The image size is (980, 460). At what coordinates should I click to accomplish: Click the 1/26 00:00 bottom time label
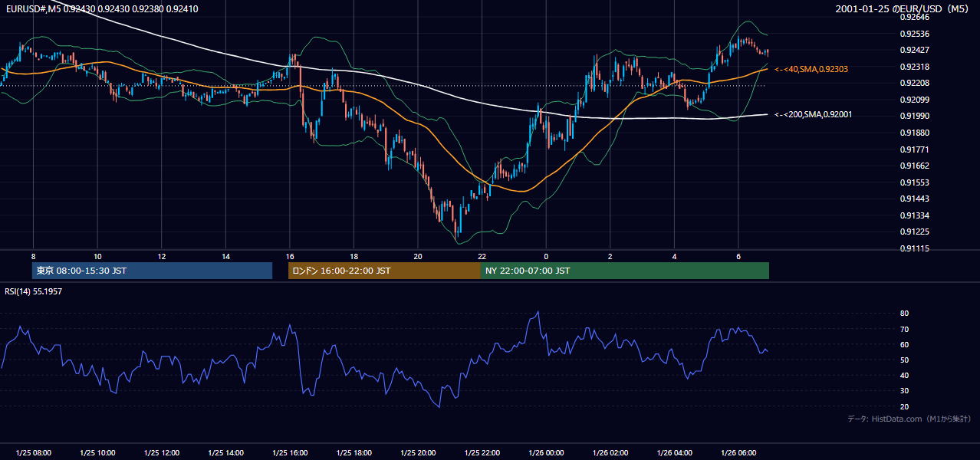click(x=546, y=452)
